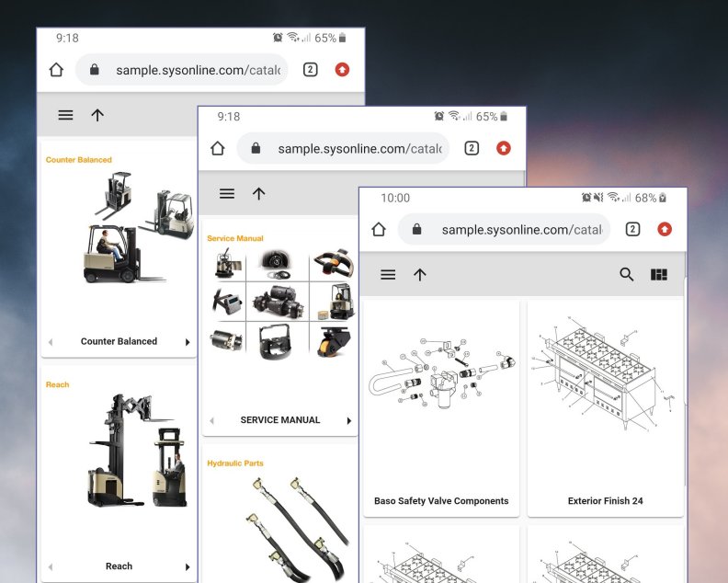Tap home icon in the 10:00 phone browser
Viewport: 728px width, 583px height.
click(379, 229)
